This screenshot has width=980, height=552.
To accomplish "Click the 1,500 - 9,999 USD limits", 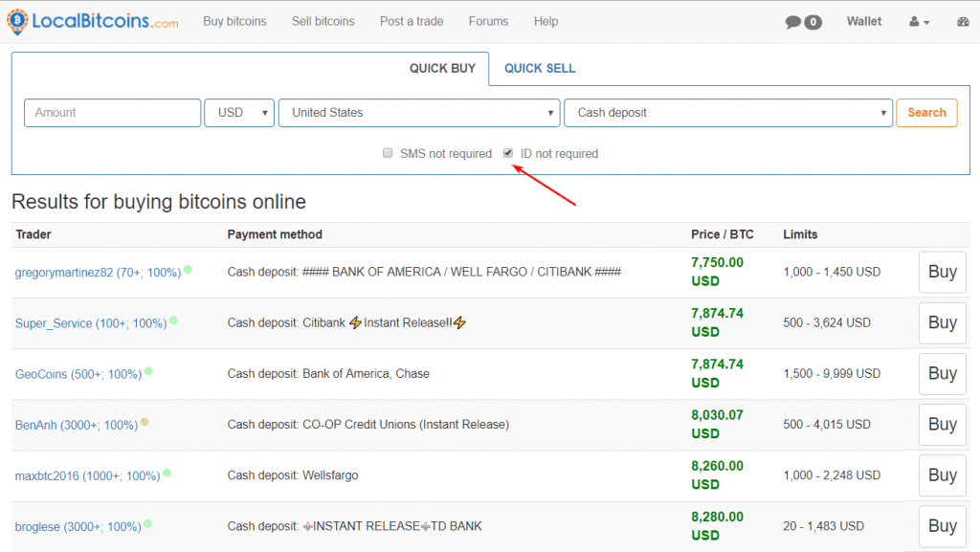I will click(x=832, y=373).
